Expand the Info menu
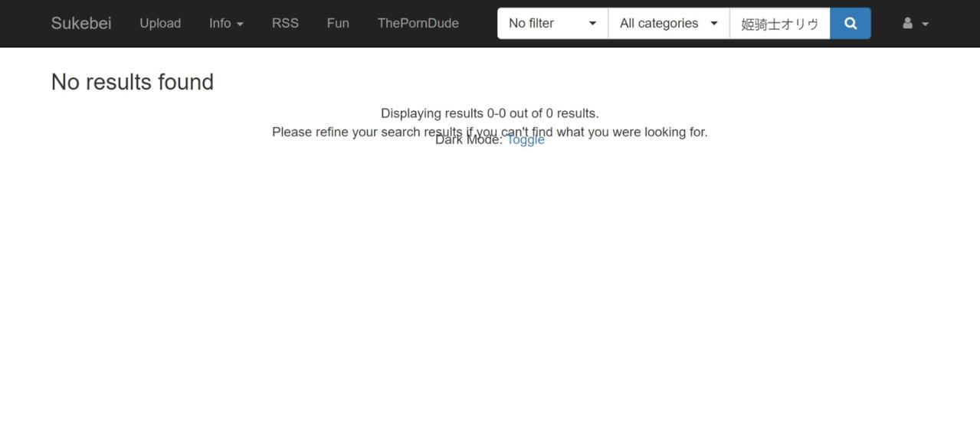Screen dimensions: 980x432 coord(225,23)
